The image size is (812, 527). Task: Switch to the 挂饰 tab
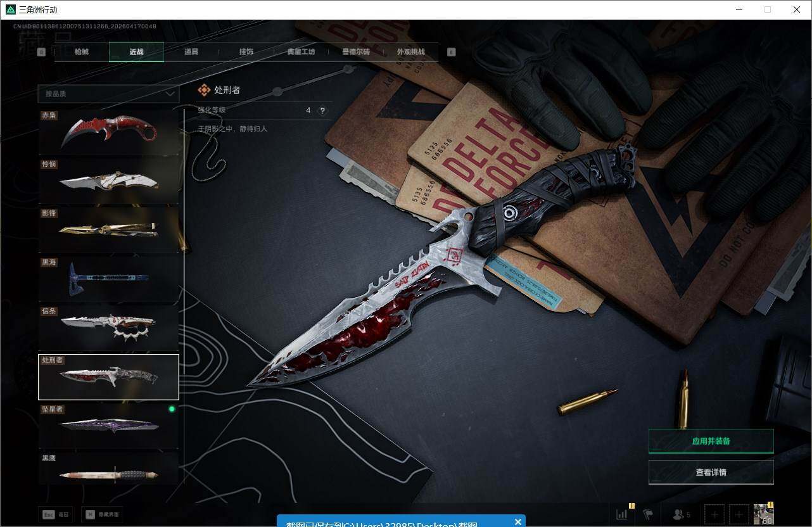246,52
